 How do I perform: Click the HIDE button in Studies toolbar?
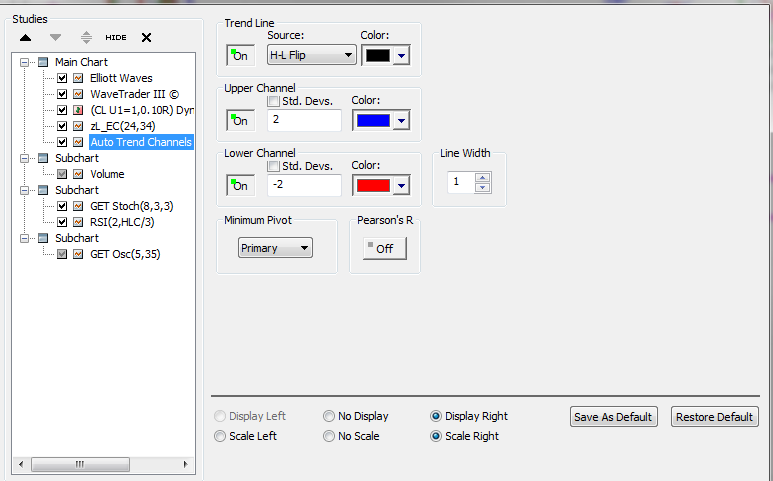coord(116,37)
